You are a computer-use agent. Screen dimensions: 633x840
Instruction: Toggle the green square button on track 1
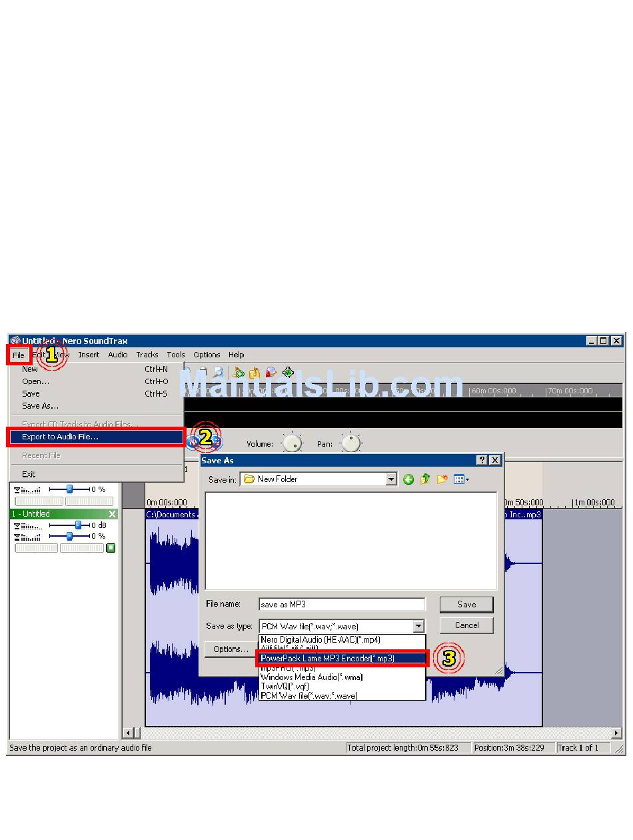111,548
